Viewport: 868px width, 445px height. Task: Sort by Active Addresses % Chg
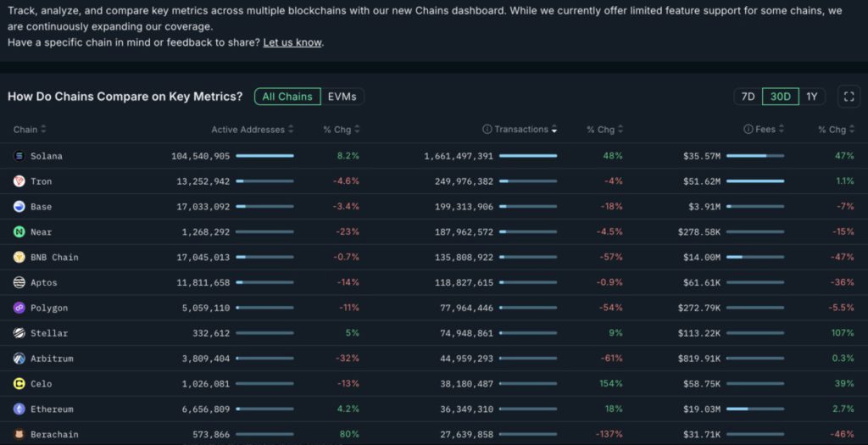point(341,130)
